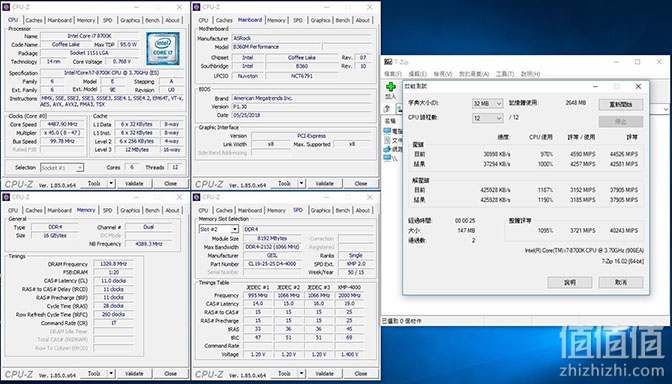The image size is (672, 384).
Task: Click title icon of CPU-Z window showing SPD tab
Action: (196, 197)
